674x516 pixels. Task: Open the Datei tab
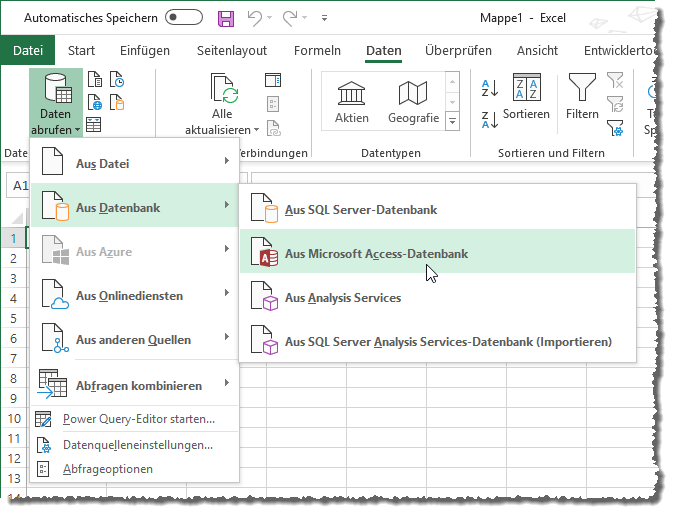point(28,50)
